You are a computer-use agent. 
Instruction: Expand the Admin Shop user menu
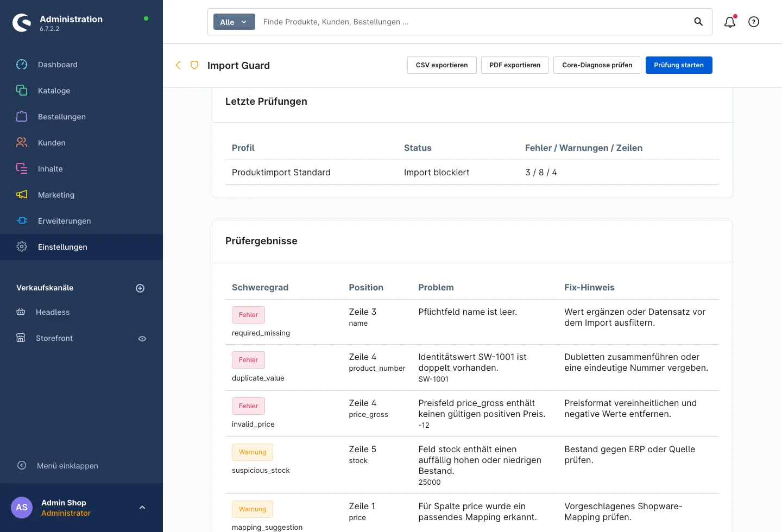point(142,508)
